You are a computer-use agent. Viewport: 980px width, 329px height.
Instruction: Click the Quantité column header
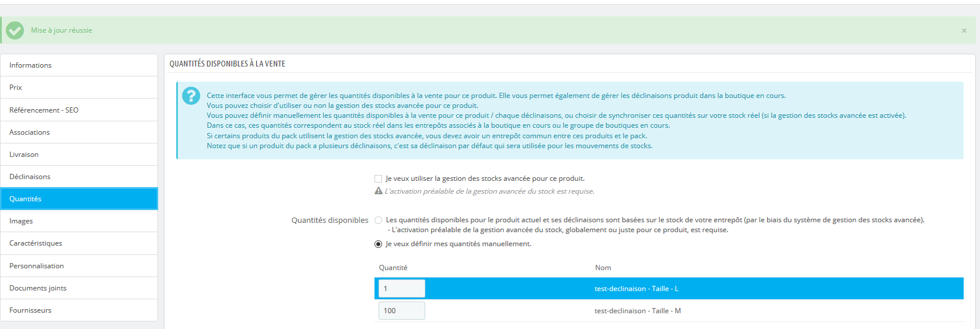(x=393, y=268)
